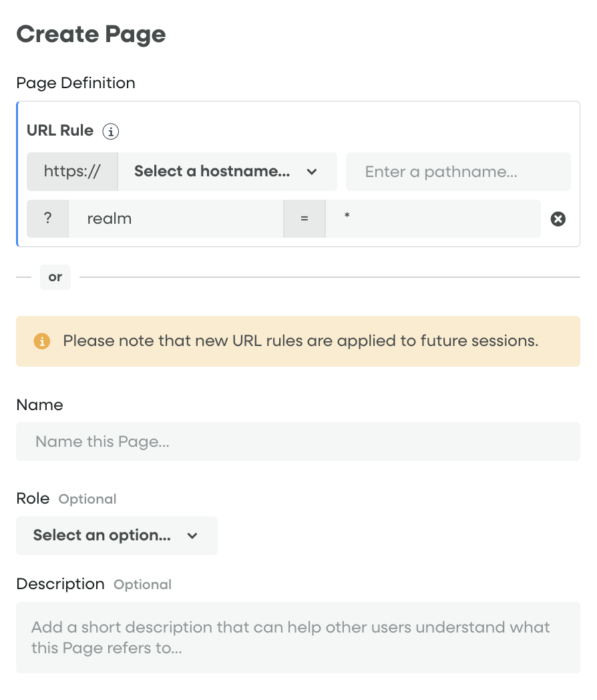Click the equals operator between realm and value
The width and height of the screenshot is (597, 700).
click(305, 219)
